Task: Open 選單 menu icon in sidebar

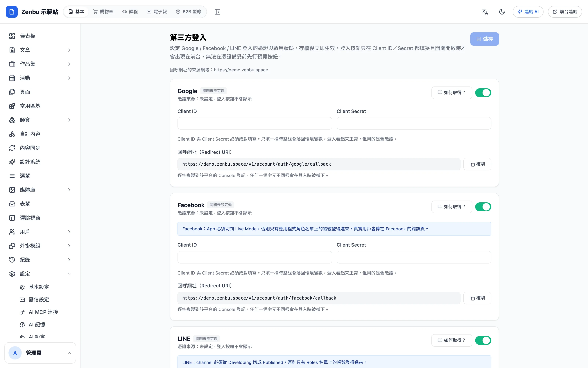Action: 12,176
